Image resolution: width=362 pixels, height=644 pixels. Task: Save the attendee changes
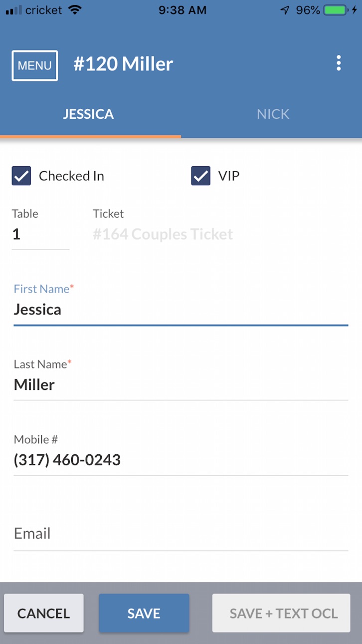click(144, 613)
